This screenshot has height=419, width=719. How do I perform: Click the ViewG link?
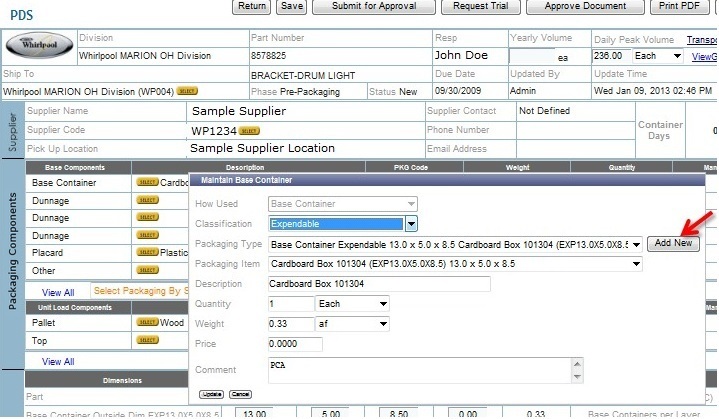pos(704,57)
